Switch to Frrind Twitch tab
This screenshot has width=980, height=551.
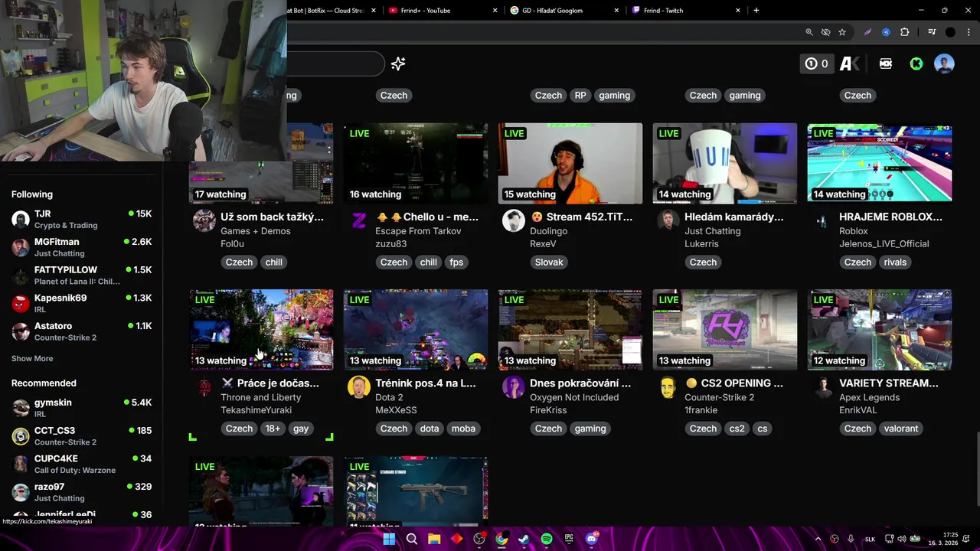(686, 10)
